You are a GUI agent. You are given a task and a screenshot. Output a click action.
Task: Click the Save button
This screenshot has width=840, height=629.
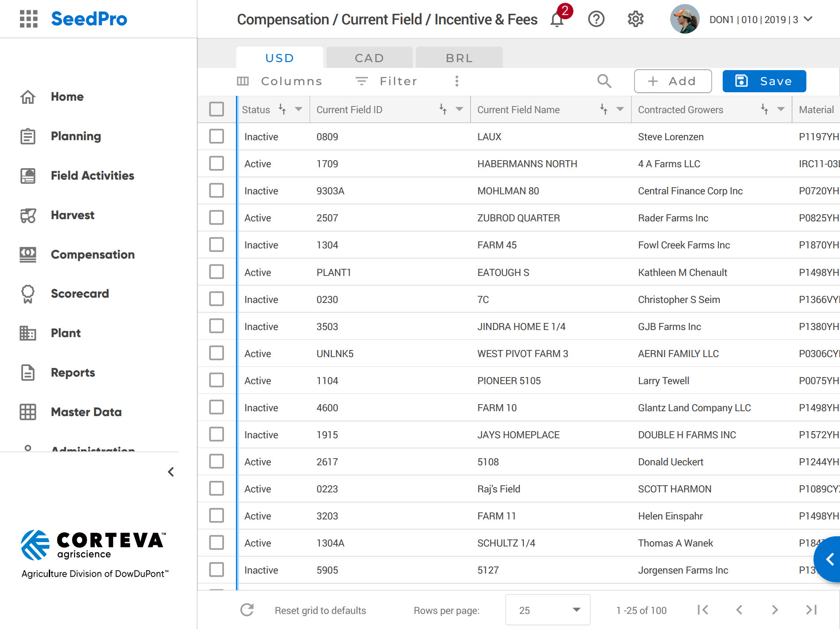pos(764,81)
